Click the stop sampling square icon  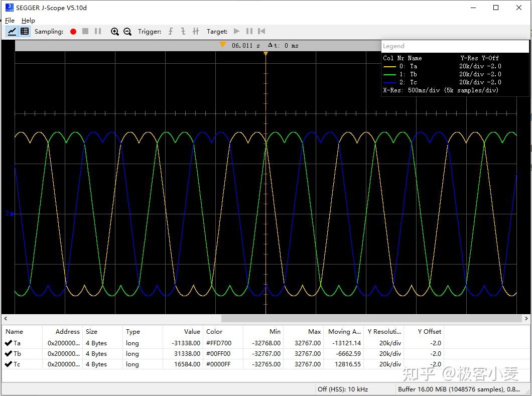point(85,31)
